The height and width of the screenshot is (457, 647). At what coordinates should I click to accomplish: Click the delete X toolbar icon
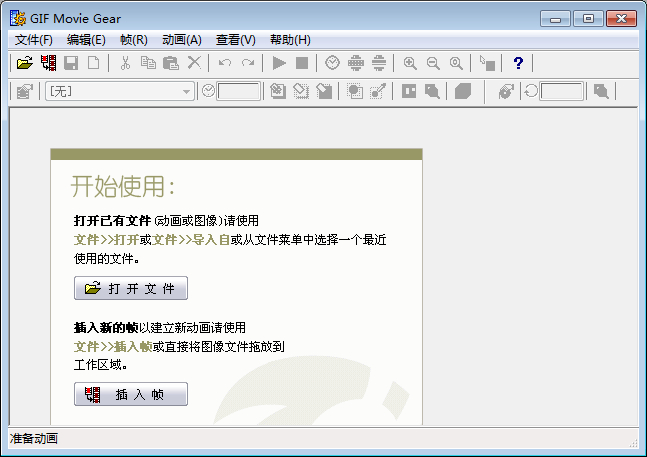click(194, 63)
